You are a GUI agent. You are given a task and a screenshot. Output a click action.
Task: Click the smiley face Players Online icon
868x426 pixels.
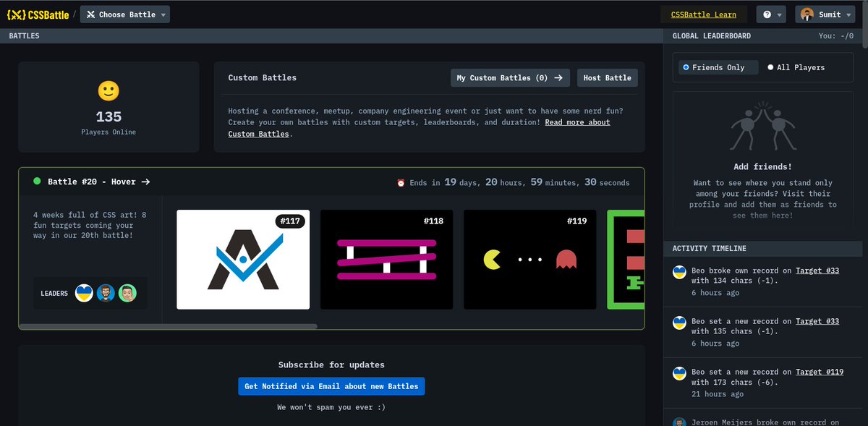tap(109, 90)
